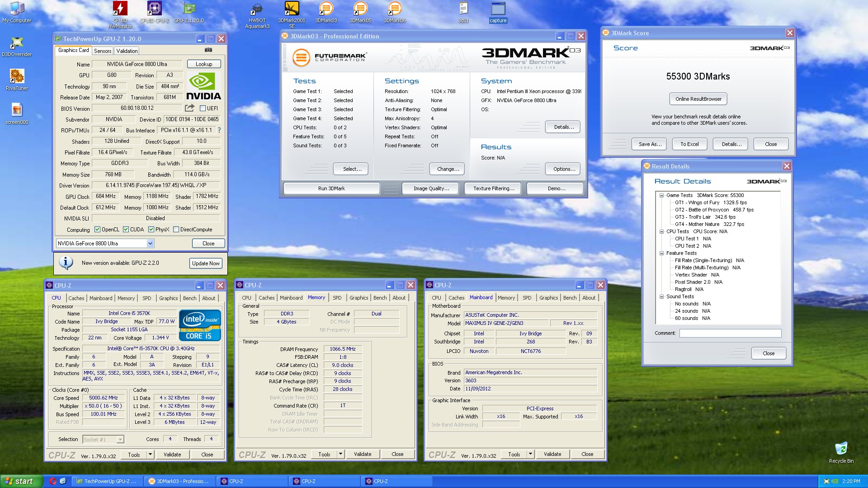Toggle DirectCompute checkbox
868x488 pixels.
[x=176, y=230]
